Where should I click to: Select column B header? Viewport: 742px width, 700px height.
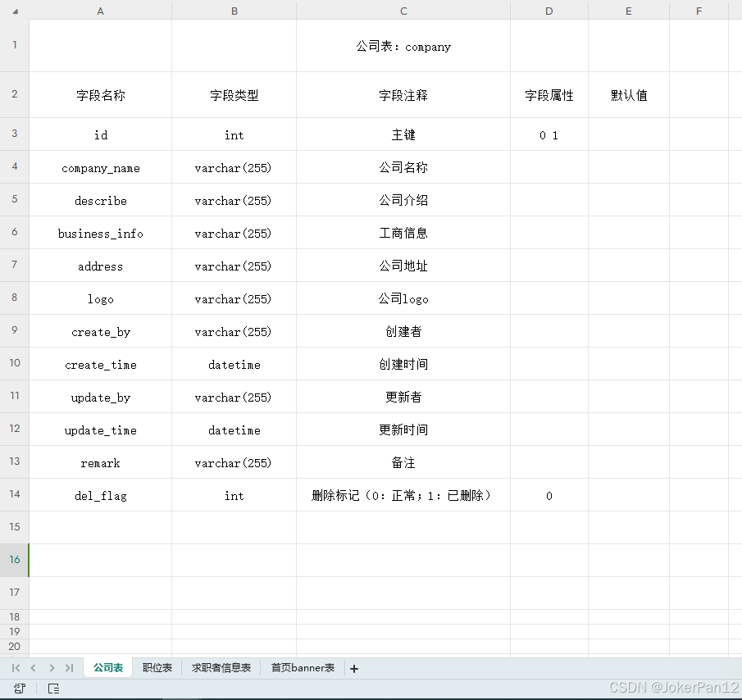pos(234,11)
